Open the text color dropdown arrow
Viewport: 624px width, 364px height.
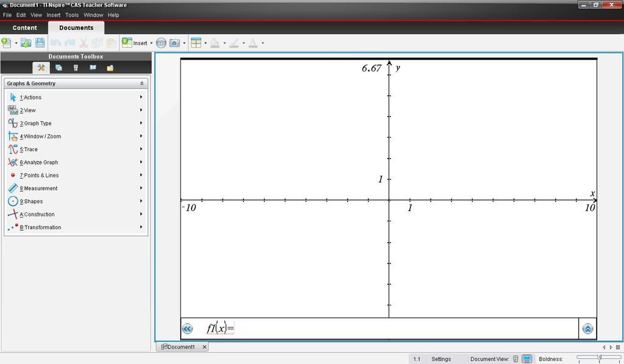[263, 43]
